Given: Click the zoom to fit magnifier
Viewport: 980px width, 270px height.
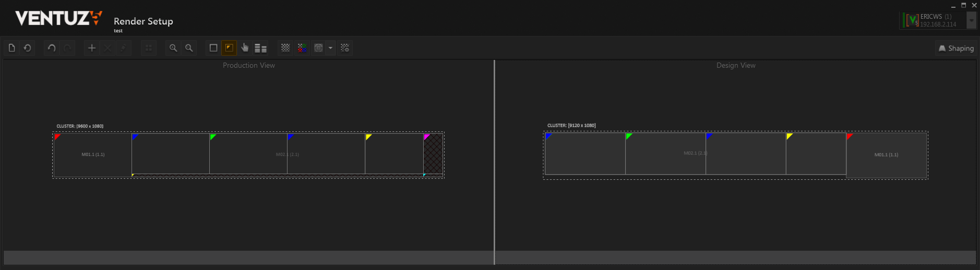Looking at the screenshot, I should [189, 48].
